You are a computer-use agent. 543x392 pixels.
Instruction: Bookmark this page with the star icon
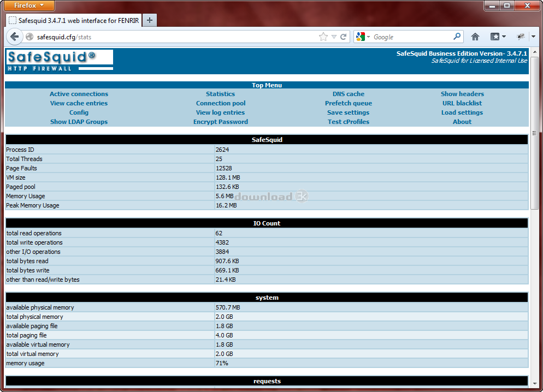pyautogui.click(x=323, y=37)
